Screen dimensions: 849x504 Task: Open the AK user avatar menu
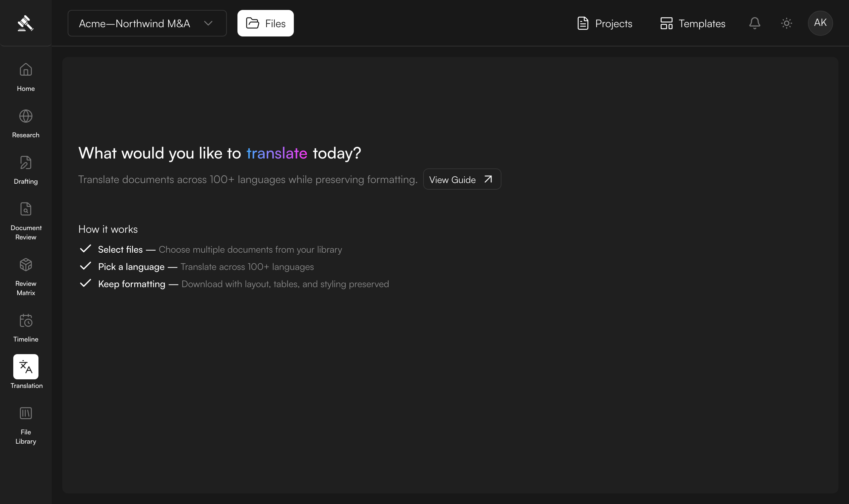click(820, 23)
